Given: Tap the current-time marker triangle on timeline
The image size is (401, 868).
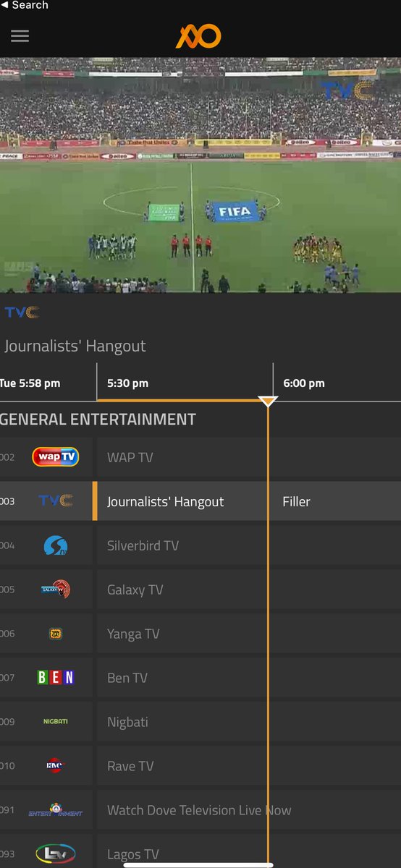Looking at the screenshot, I should [268, 401].
